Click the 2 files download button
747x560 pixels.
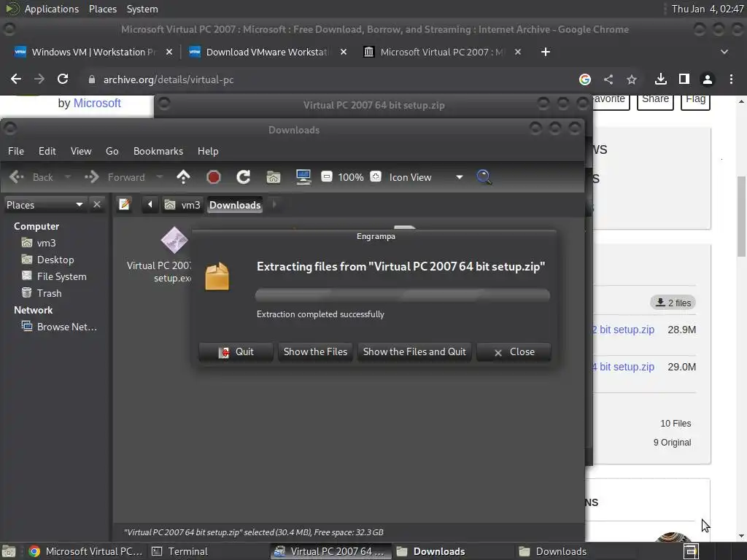click(x=673, y=303)
